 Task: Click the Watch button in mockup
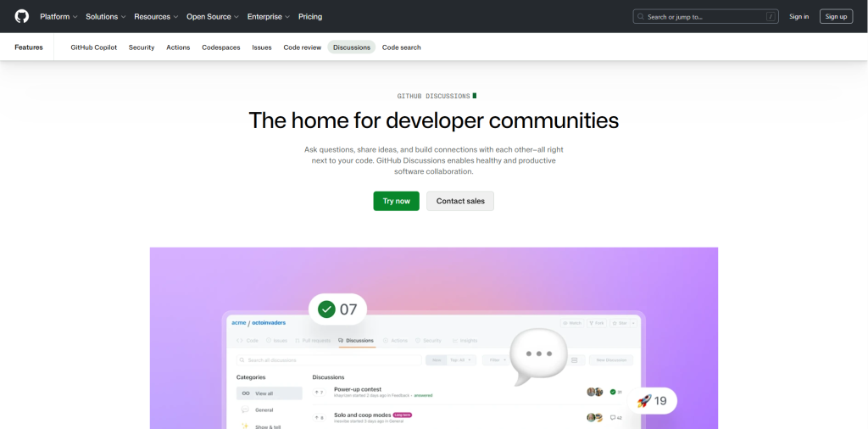pyautogui.click(x=572, y=323)
